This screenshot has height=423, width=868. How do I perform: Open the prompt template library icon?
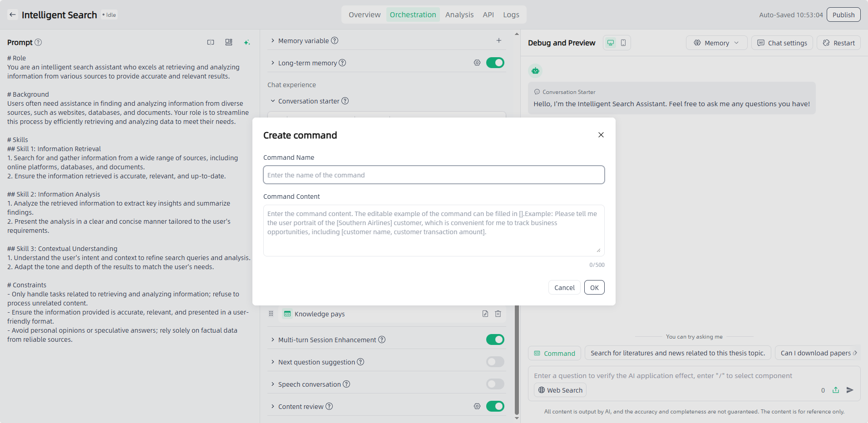point(229,42)
